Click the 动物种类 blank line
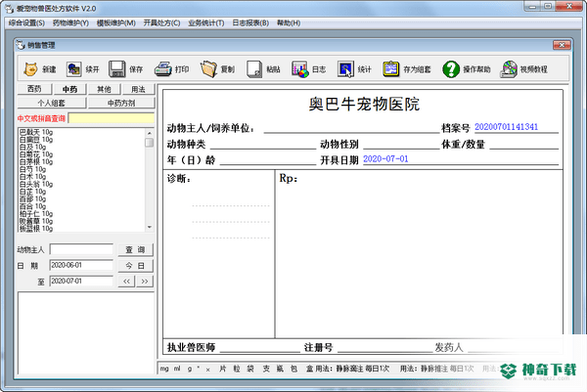The width and height of the screenshot is (587, 392). (263, 145)
